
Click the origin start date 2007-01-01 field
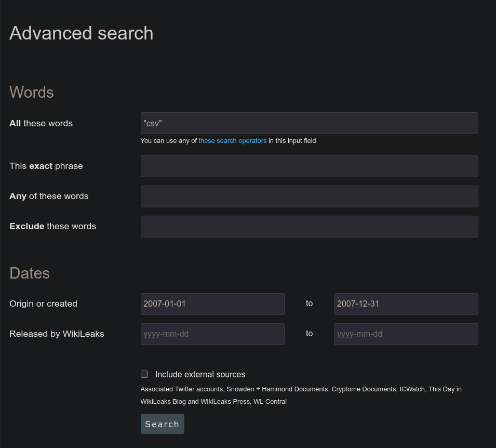(x=212, y=304)
